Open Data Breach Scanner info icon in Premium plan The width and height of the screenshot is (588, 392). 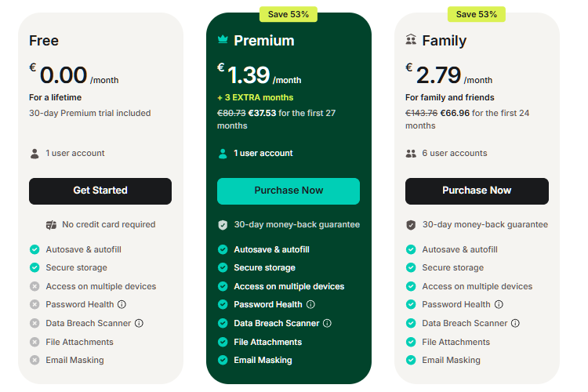tap(328, 323)
